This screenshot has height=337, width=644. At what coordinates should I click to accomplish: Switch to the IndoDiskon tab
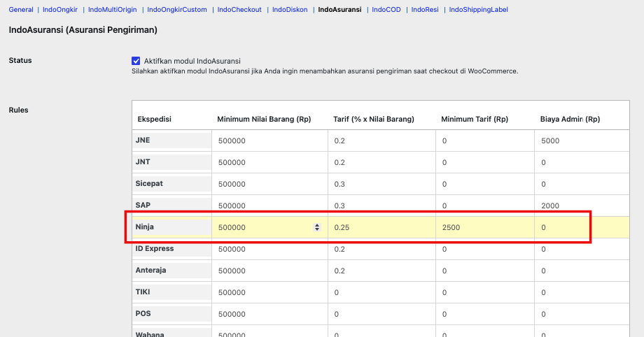[290, 10]
